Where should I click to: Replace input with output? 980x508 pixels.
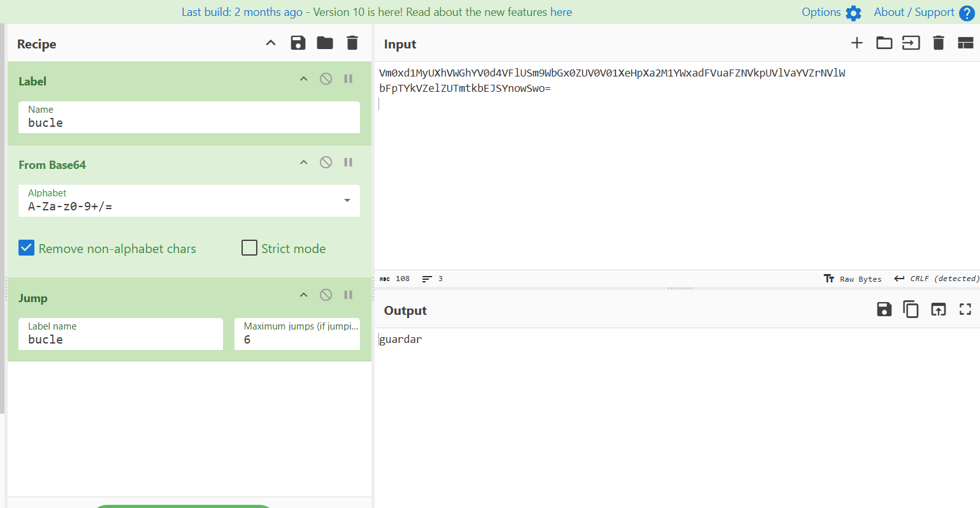pos(938,310)
